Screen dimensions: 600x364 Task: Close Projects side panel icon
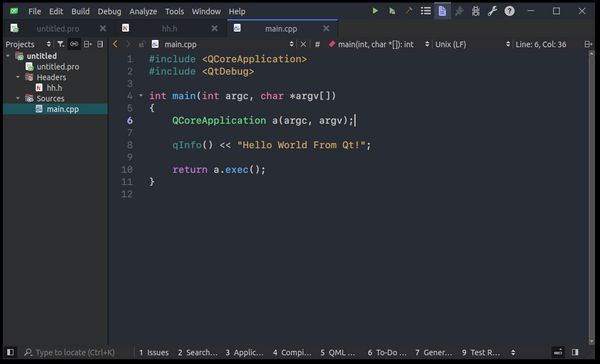(x=100, y=44)
